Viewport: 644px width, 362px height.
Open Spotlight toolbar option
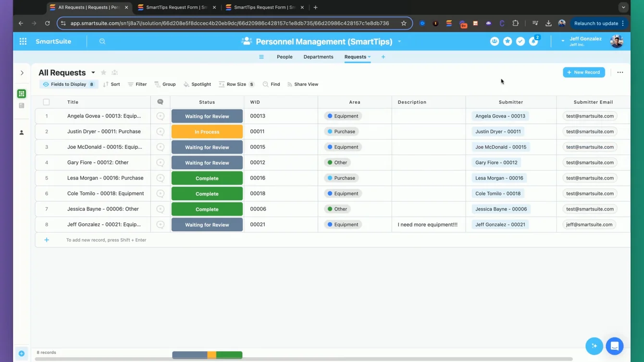(x=197, y=84)
